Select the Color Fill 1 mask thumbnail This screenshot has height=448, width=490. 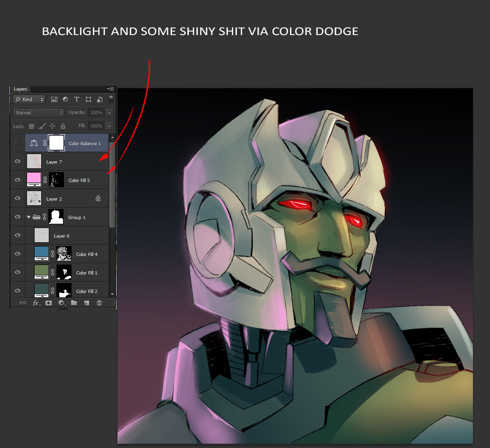64,272
